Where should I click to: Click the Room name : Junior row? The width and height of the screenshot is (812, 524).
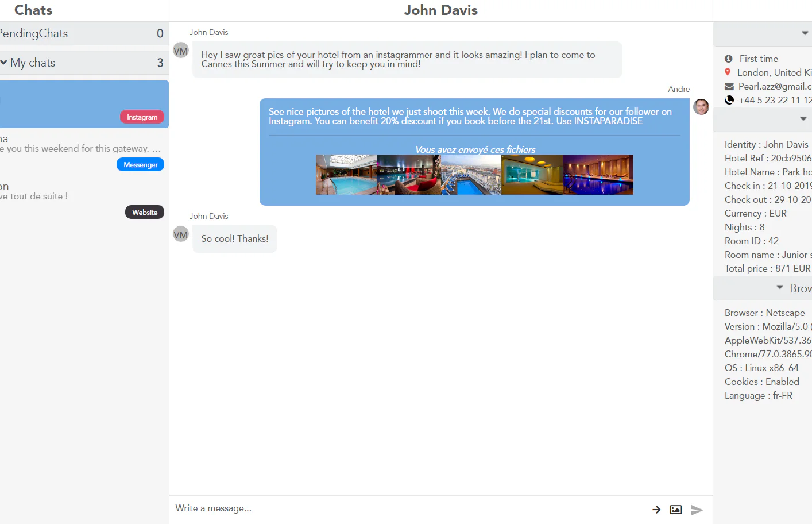click(768, 255)
